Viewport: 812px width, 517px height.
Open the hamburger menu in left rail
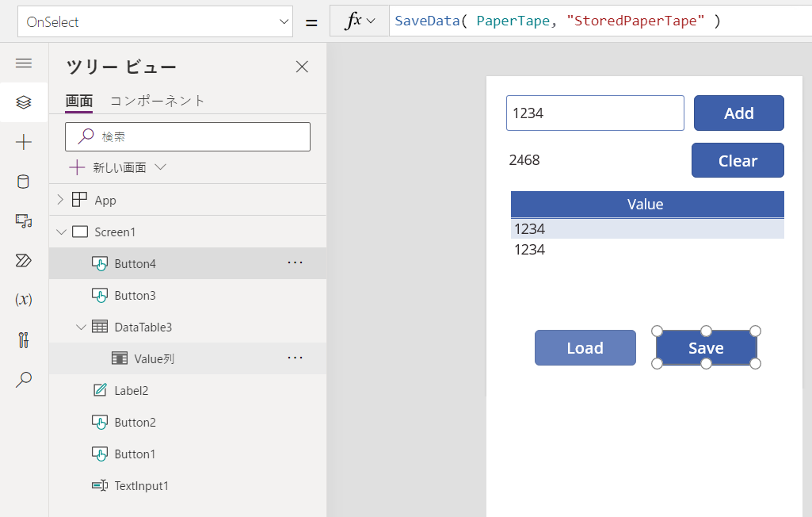24,63
